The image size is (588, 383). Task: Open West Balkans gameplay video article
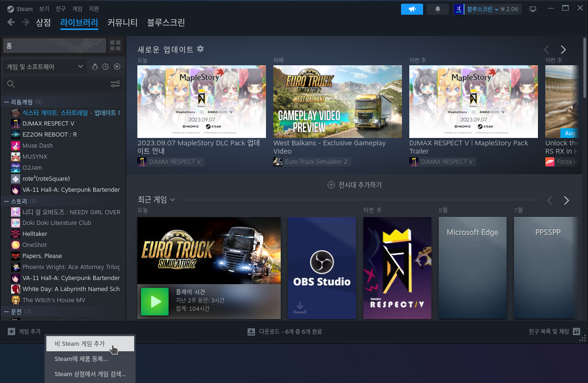[x=338, y=102]
